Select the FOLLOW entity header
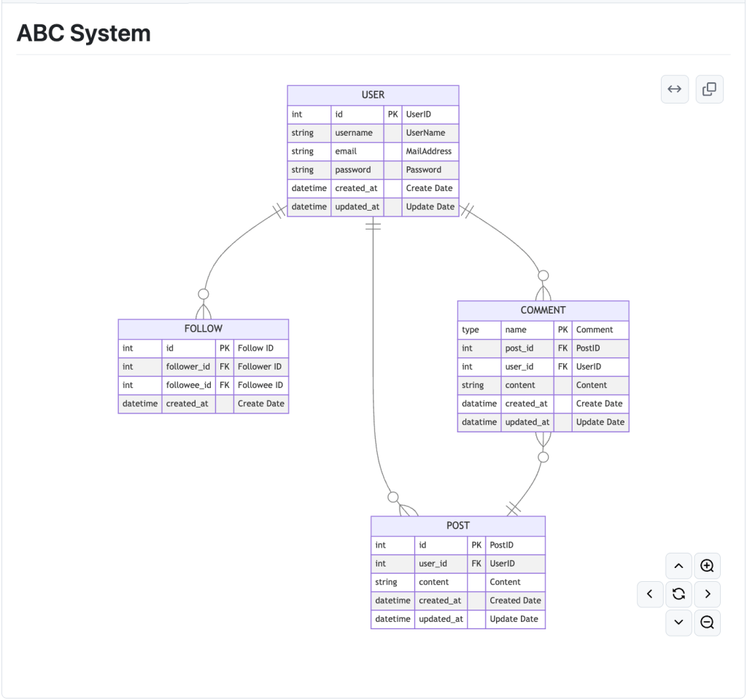The width and height of the screenshot is (747, 700). click(203, 329)
